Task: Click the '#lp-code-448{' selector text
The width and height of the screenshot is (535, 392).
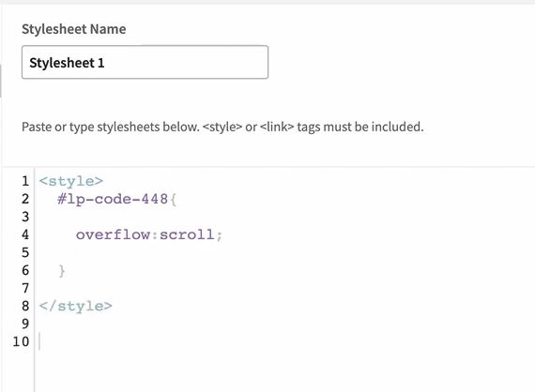Action: 117,199
